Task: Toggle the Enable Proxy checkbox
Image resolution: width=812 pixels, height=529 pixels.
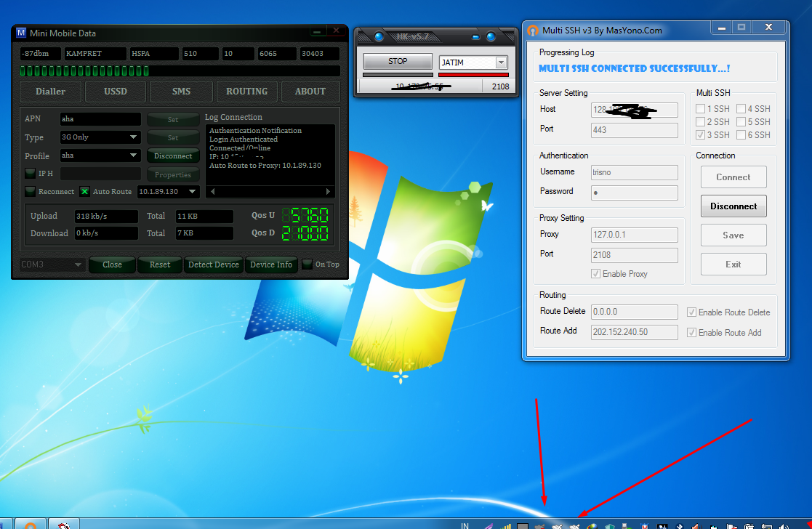Action: (595, 273)
